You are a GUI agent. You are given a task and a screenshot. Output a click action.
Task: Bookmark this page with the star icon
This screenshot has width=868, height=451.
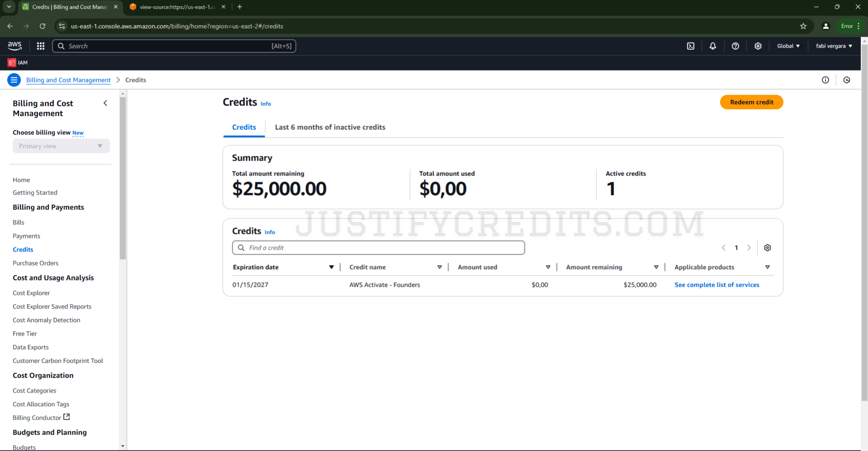[x=803, y=26]
